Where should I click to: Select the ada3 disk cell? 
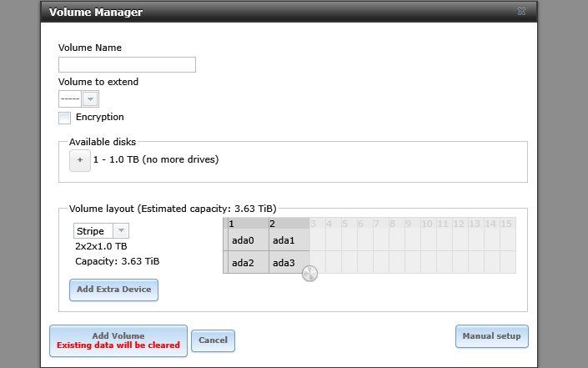coord(289,263)
